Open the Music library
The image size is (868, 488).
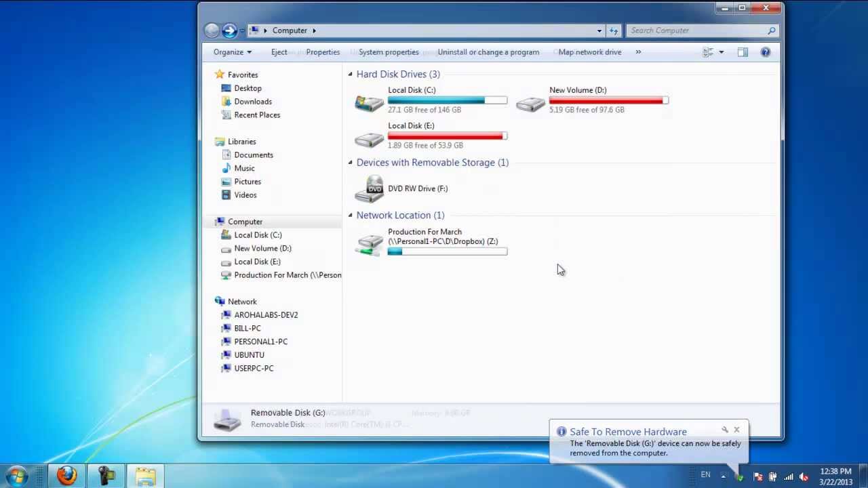[x=244, y=169]
